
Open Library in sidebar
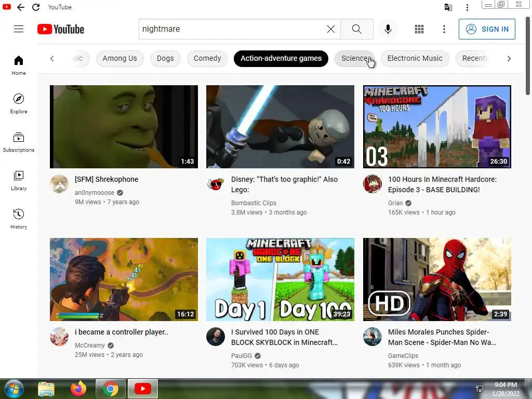tap(19, 180)
